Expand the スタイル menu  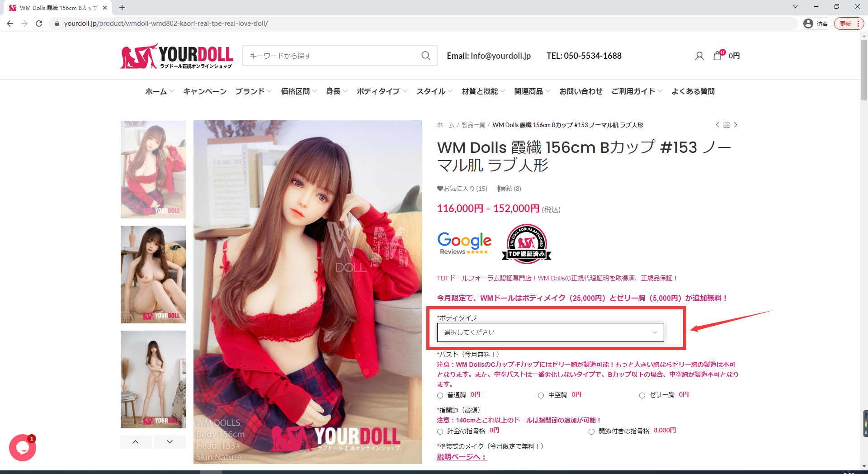(434, 91)
